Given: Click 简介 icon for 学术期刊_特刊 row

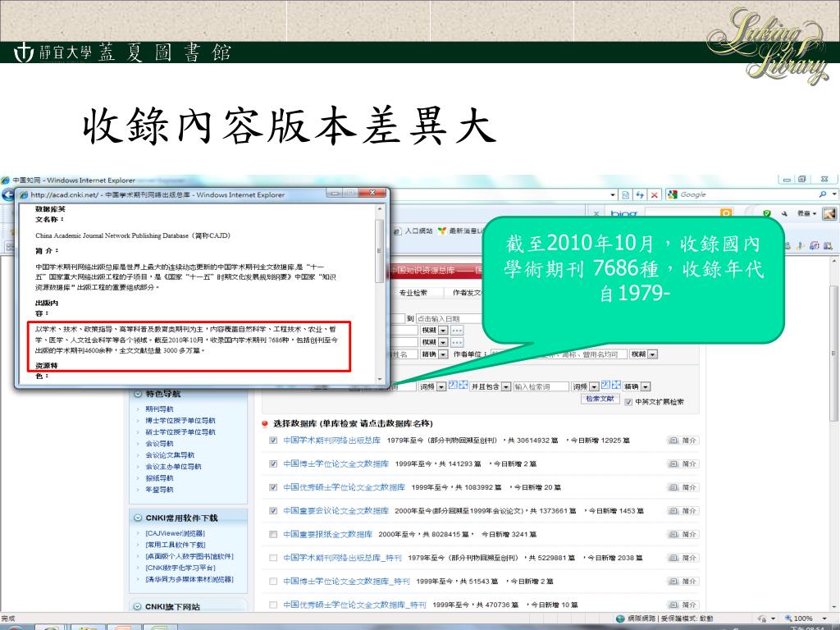Looking at the screenshot, I should (683, 558).
